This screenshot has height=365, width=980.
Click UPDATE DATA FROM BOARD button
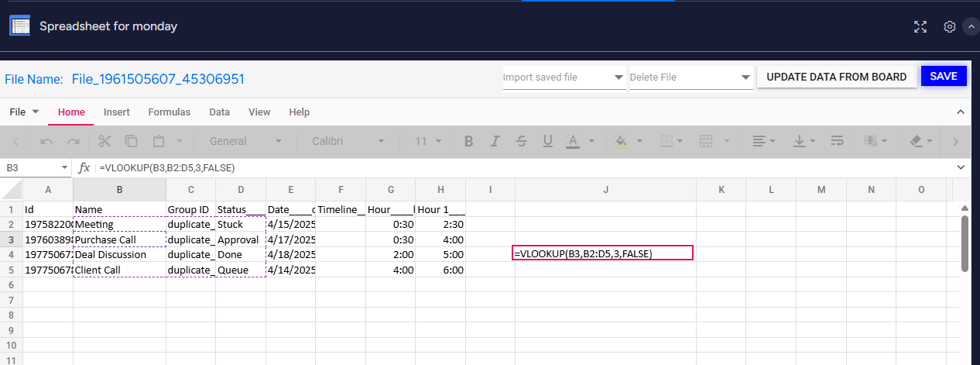[x=837, y=77]
